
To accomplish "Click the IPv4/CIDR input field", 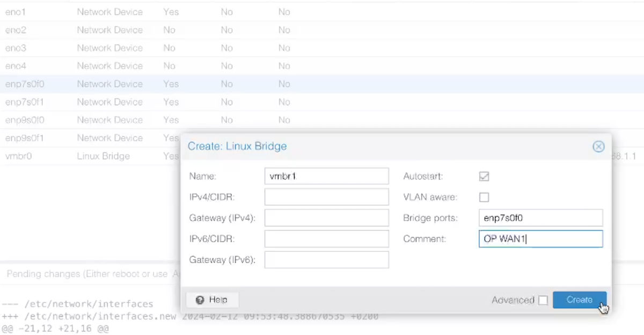I will 326,196.
